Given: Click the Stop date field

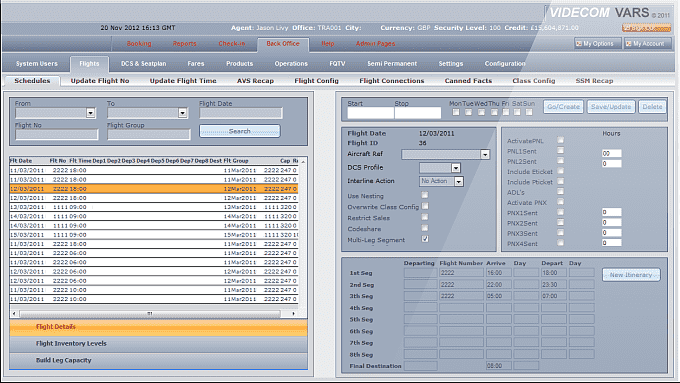Looking at the screenshot, I should [418, 113].
